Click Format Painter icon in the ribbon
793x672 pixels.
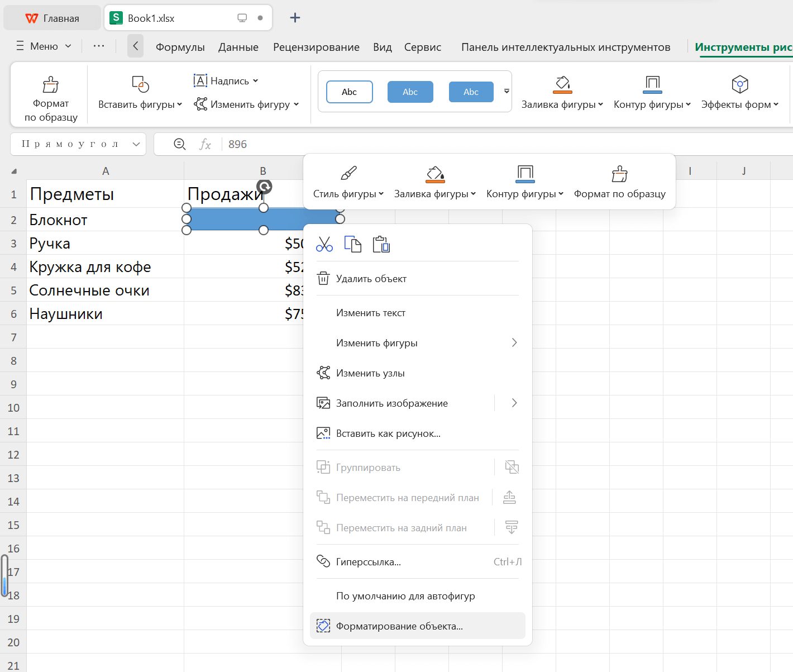[51, 85]
